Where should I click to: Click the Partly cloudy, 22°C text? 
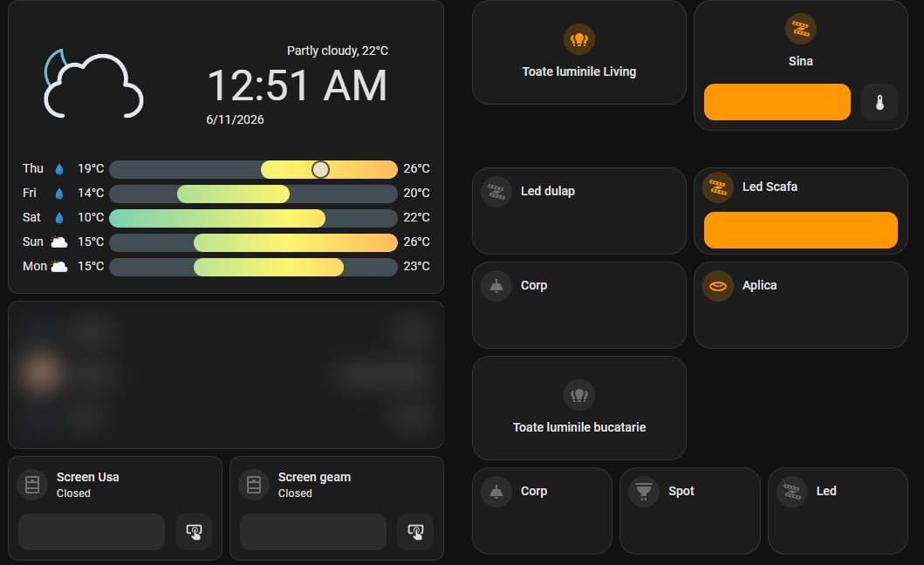coord(337,51)
